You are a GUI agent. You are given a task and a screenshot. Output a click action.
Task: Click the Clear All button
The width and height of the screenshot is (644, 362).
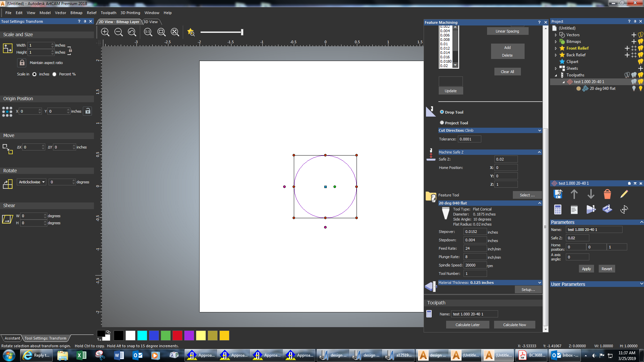[507, 71]
